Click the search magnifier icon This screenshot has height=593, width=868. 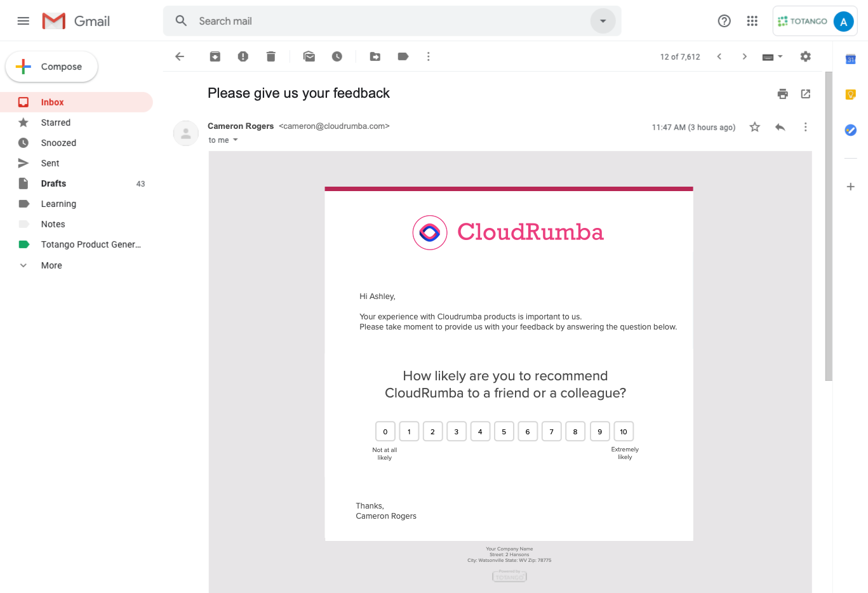click(181, 21)
